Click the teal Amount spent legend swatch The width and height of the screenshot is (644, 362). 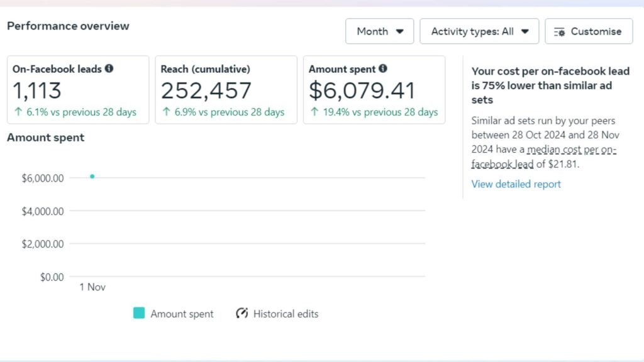[139, 313]
